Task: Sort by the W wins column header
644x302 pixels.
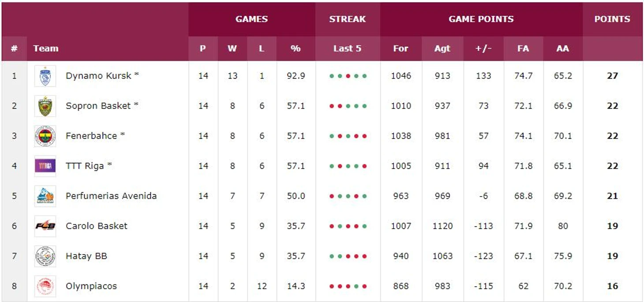Action: click(x=232, y=49)
